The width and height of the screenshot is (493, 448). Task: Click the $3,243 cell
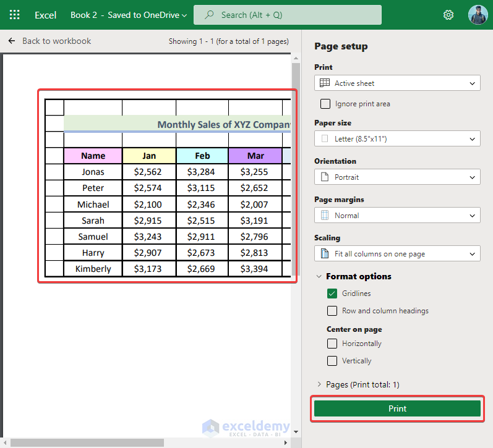[x=149, y=236]
